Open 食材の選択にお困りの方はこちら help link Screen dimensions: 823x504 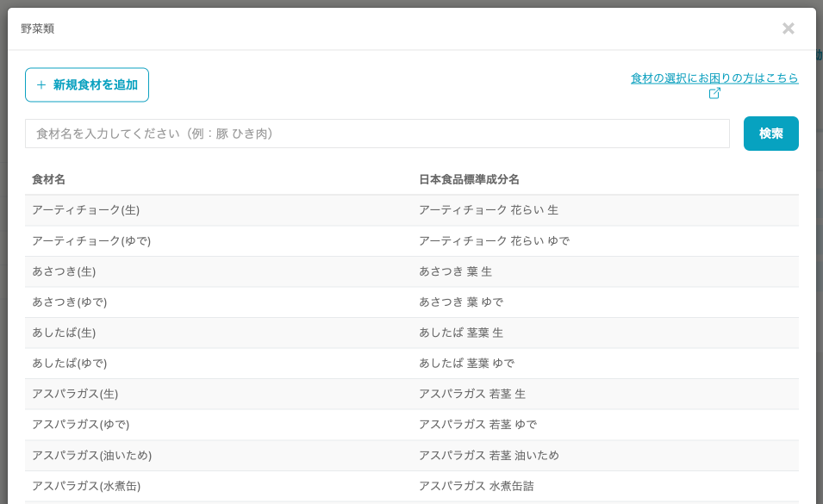point(714,78)
